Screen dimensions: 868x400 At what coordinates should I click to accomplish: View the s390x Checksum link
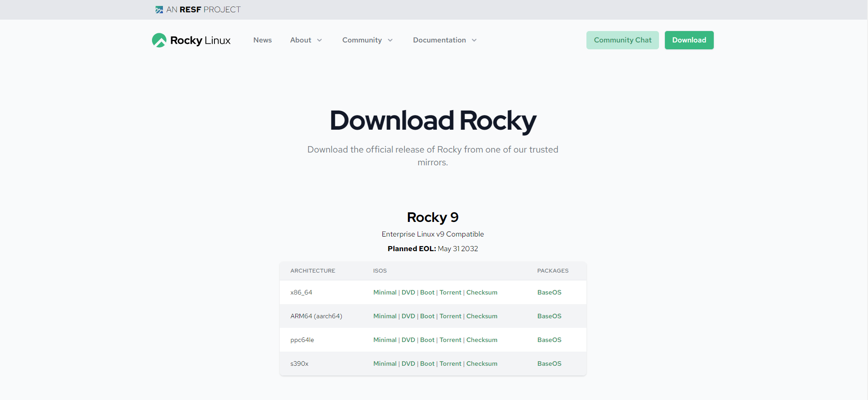coord(481,363)
